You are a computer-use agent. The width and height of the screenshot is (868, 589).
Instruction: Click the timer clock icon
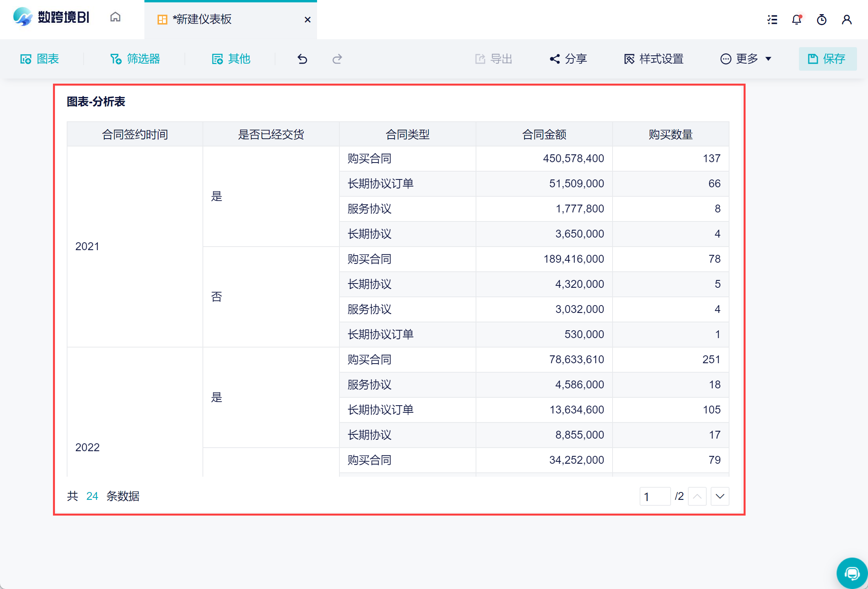point(821,20)
